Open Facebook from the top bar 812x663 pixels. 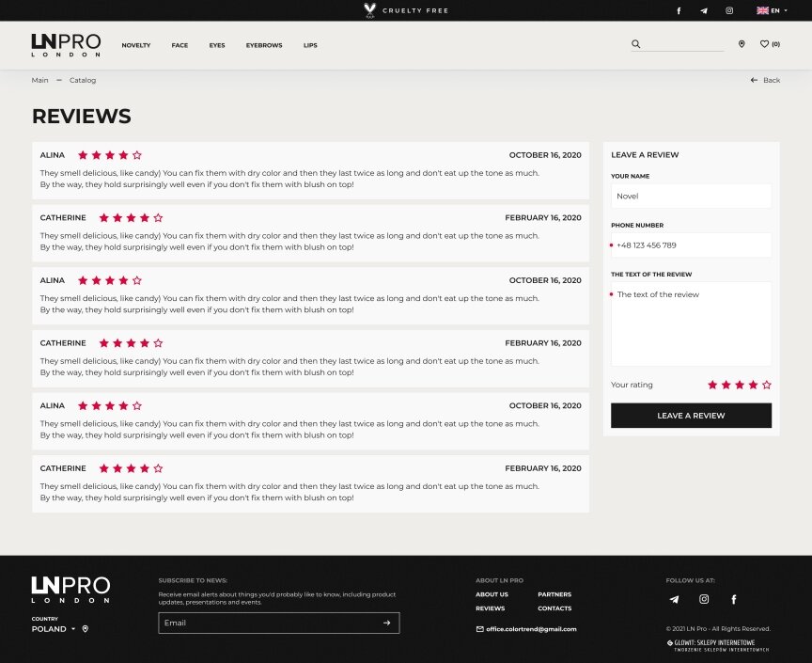(x=679, y=10)
